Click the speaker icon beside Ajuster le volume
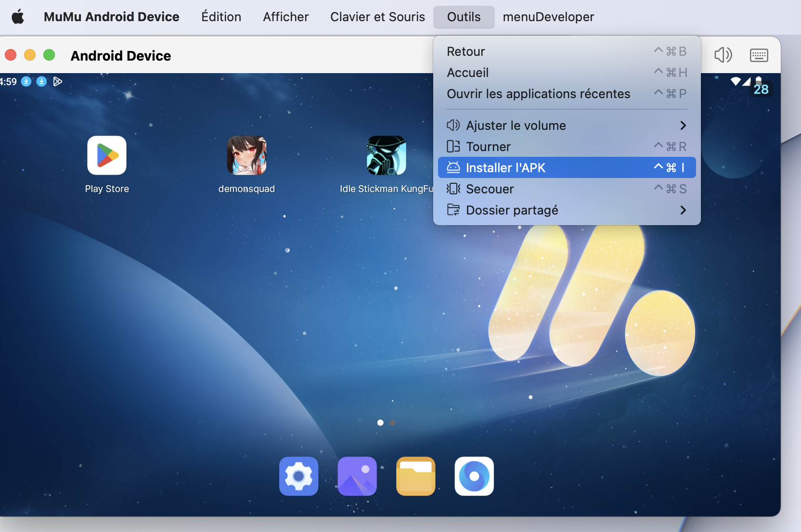 [x=453, y=125]
